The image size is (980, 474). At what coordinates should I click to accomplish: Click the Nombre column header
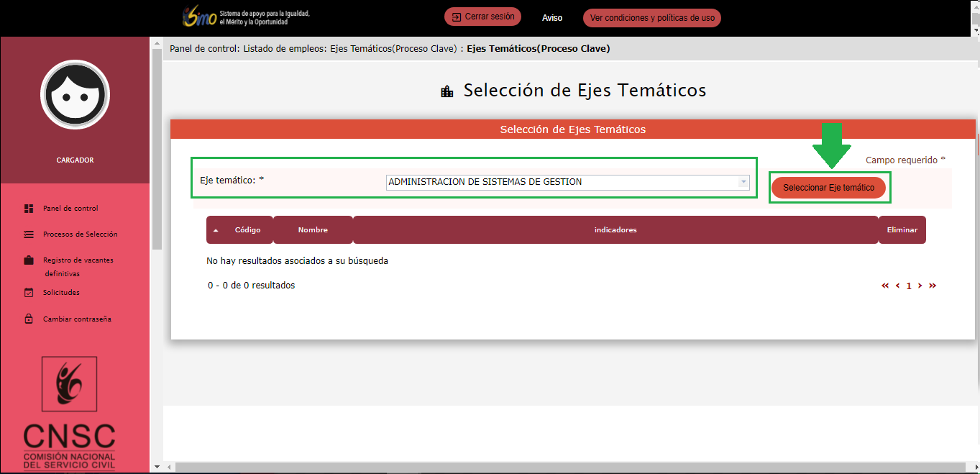313,230
